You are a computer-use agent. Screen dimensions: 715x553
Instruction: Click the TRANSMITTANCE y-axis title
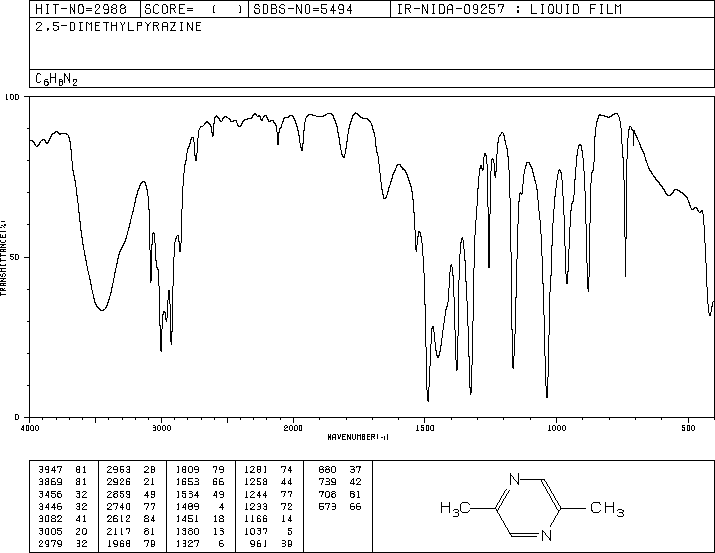pos(4,258)
